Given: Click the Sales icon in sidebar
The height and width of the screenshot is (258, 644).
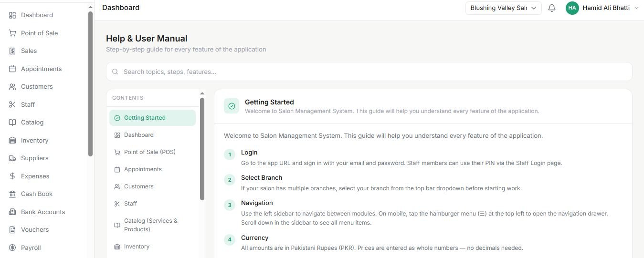Looking at the screenshot, I should 12,51.
